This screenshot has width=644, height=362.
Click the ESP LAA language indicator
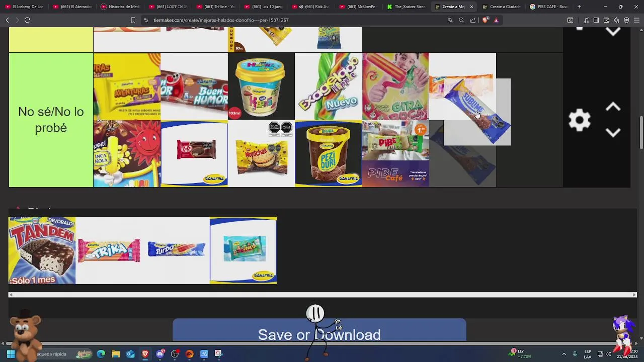tap(588, 354)
